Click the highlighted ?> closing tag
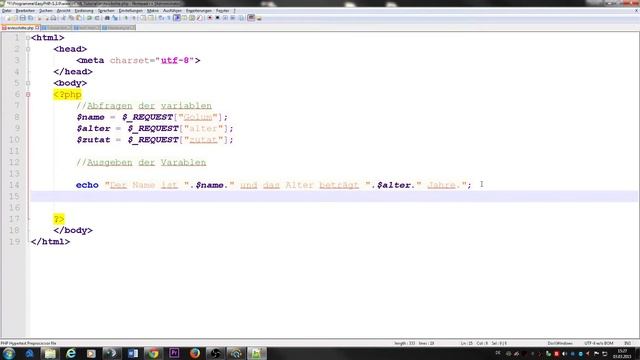 (x=59, y=219)
